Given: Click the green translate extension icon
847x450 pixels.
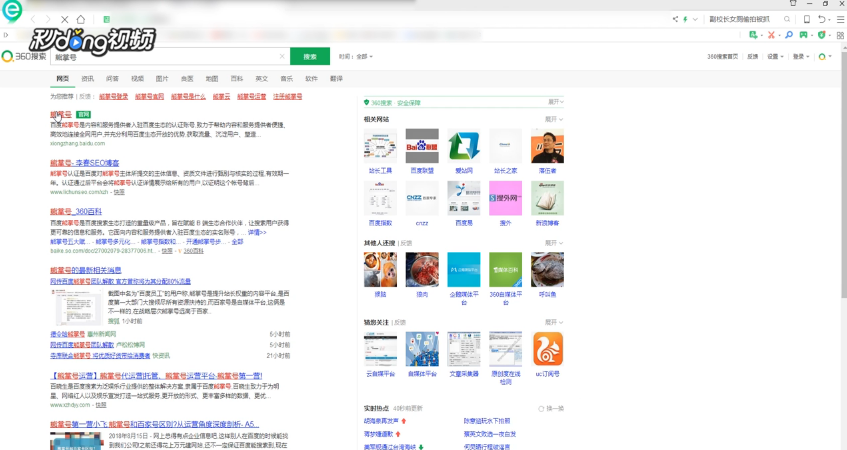Looking at the screenshot, I should point(753,35).
